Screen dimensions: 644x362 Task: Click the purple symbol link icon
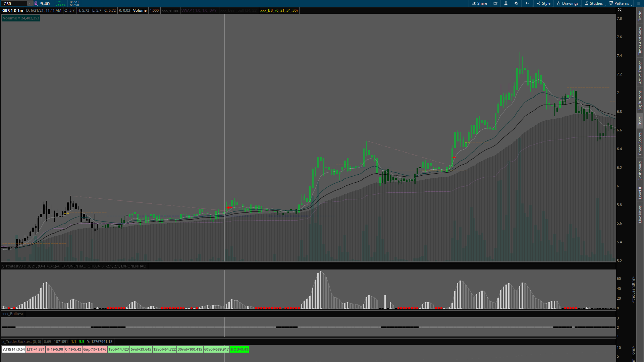[x=36, y=3]
